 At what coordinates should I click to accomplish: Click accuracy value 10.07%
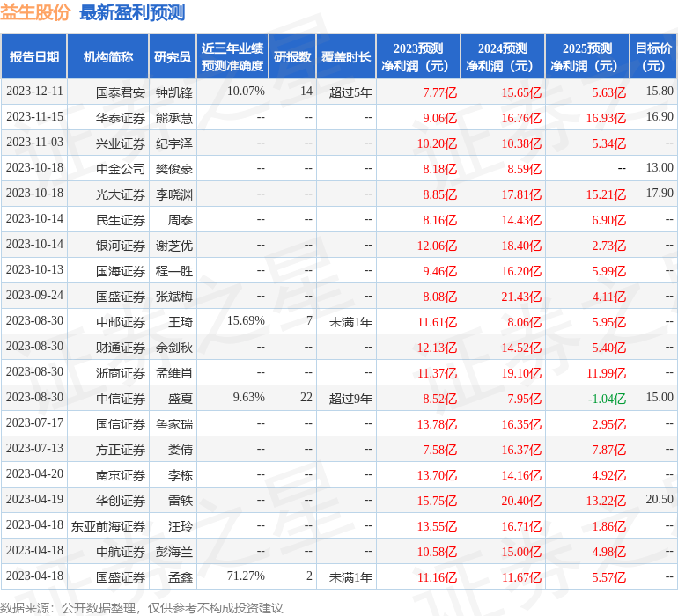(x=246, y=92)
